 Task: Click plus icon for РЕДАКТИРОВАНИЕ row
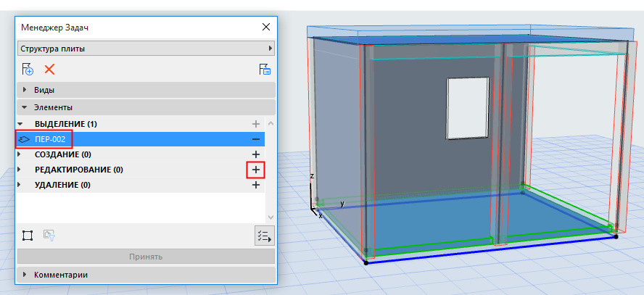point(256,170)
